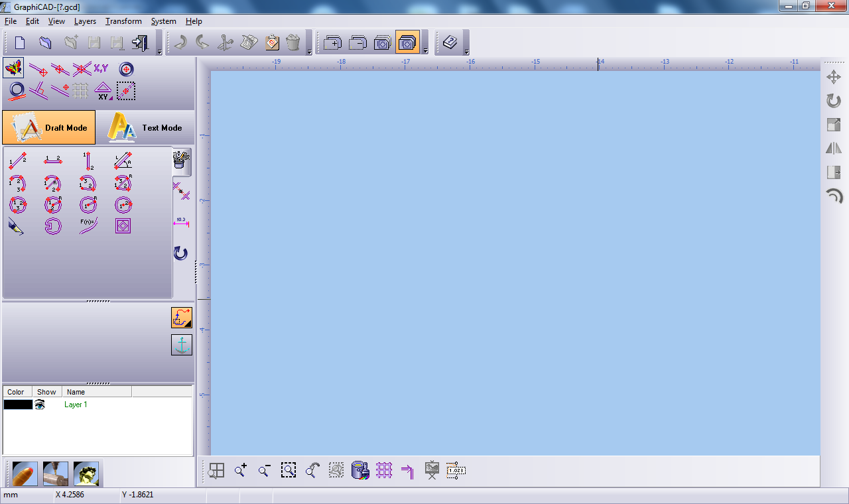Click the zoom in magnifier icon
849x504 pixels.
(x=240, y=470)
